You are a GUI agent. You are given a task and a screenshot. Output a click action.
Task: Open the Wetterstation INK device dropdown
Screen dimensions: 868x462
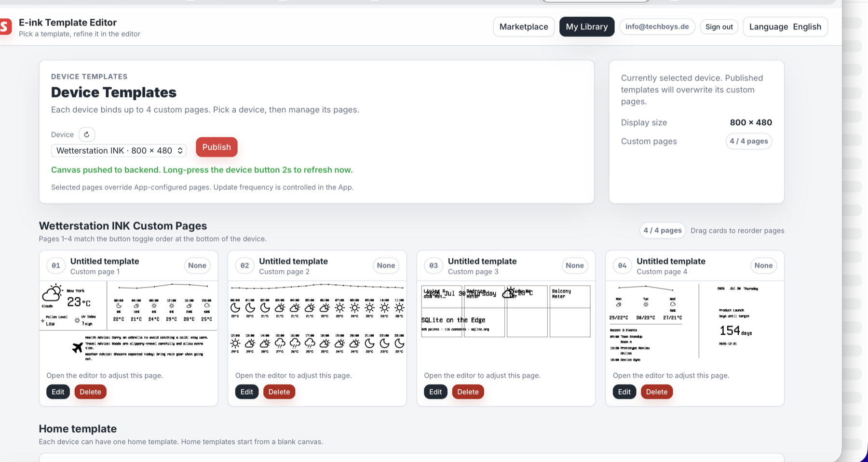119,150
